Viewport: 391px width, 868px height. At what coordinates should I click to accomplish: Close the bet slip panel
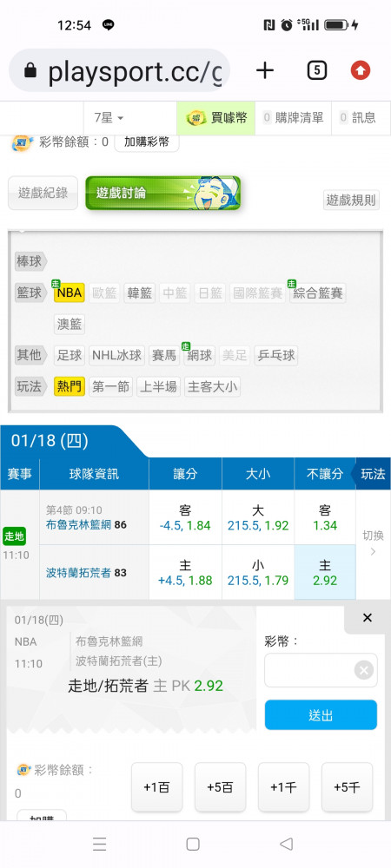[368, 618]
